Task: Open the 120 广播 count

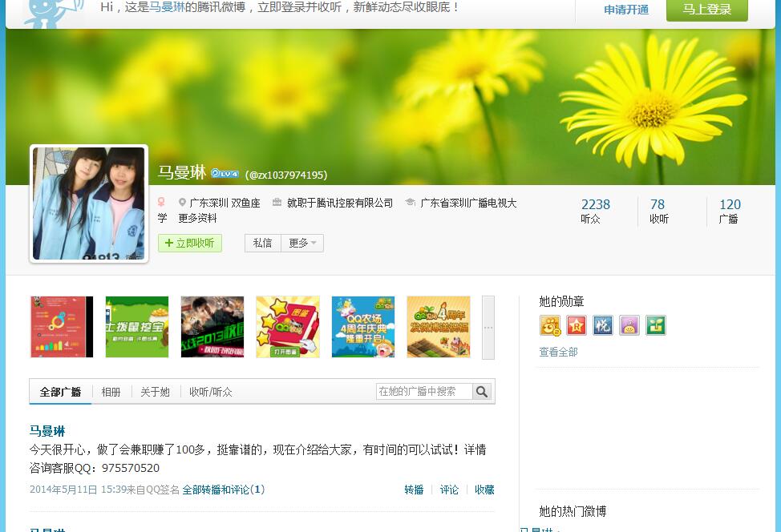Action: pyautogui.click(x=730, y=211)
